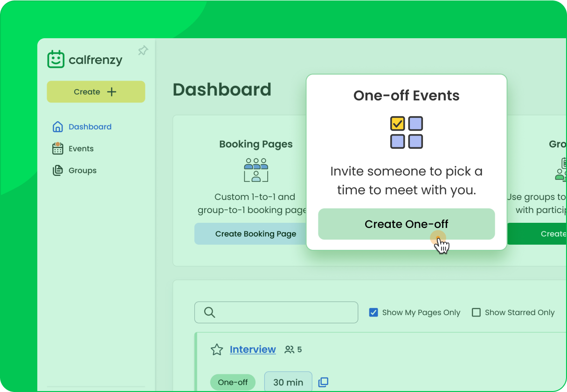Click the search magnifying glass icon
The image size is (567, 392).
click(209, 312)
